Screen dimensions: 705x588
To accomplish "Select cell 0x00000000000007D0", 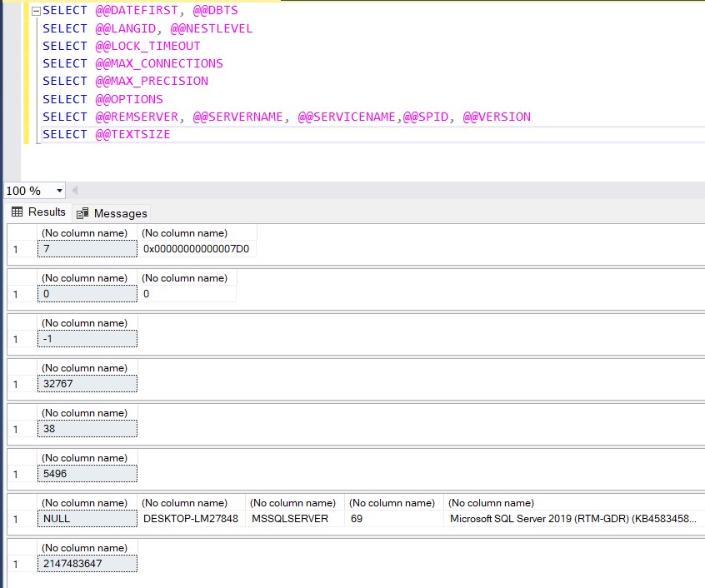I will [x=197, y=249].
